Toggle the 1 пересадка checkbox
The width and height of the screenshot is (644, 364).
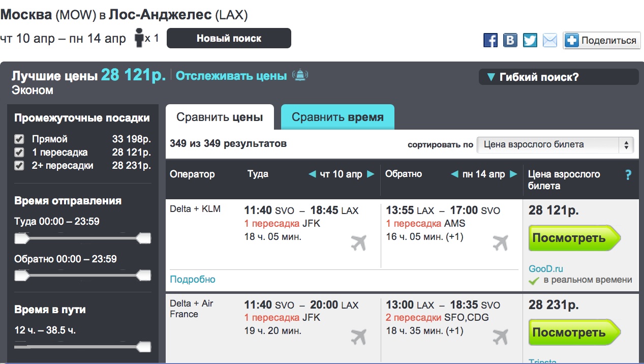tap(19, 152)
